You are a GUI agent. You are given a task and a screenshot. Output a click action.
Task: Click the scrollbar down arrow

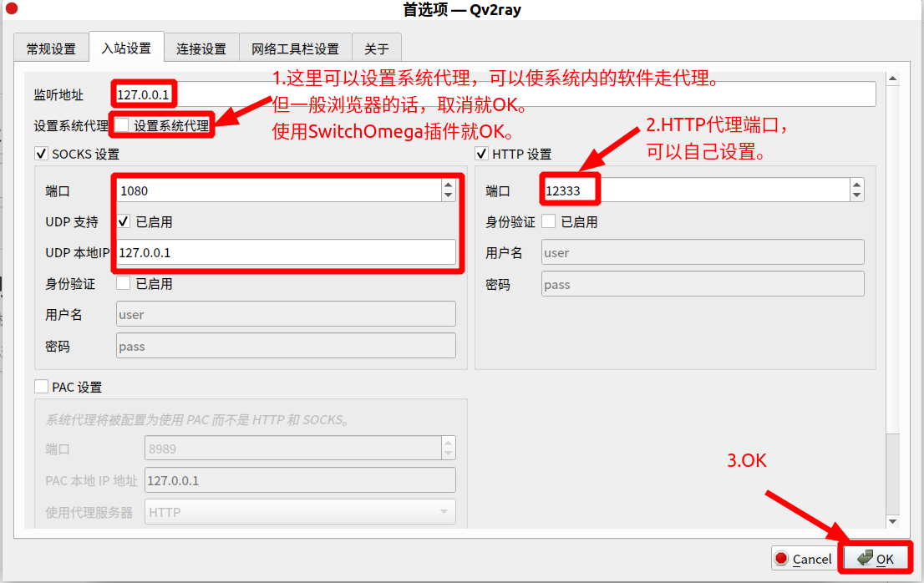[893, 521]
